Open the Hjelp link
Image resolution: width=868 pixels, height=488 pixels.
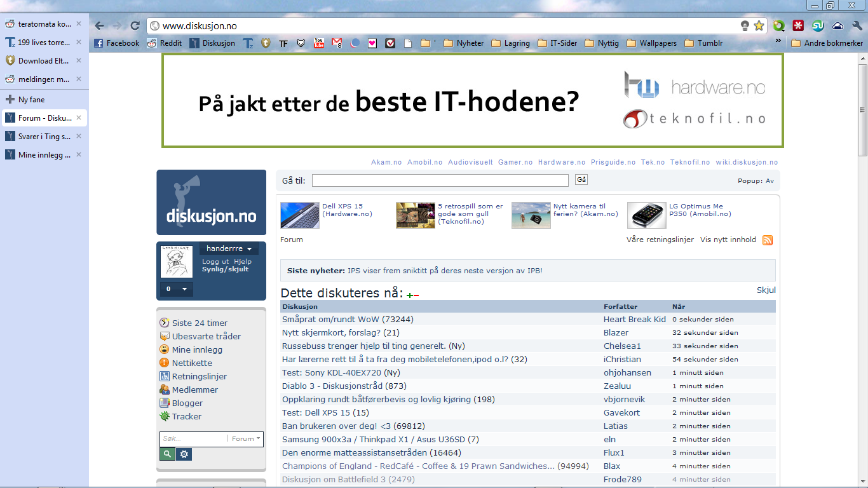(x=242, y=261)
